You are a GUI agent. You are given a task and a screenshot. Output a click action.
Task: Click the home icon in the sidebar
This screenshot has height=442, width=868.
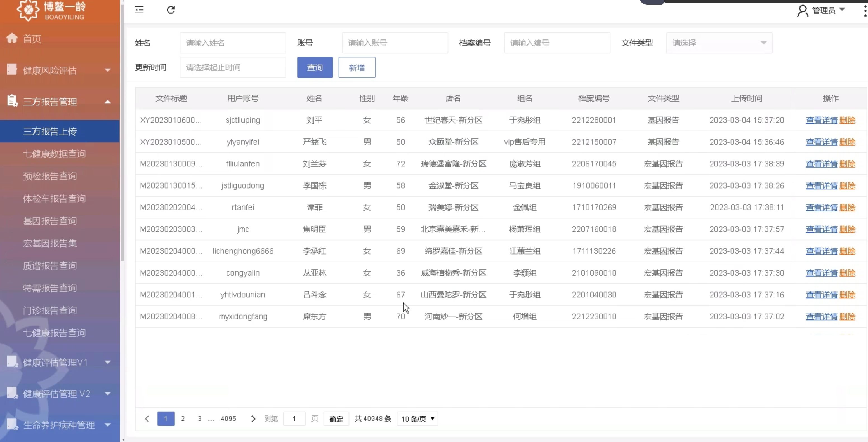pyautogui.click(x=12, y=38)
